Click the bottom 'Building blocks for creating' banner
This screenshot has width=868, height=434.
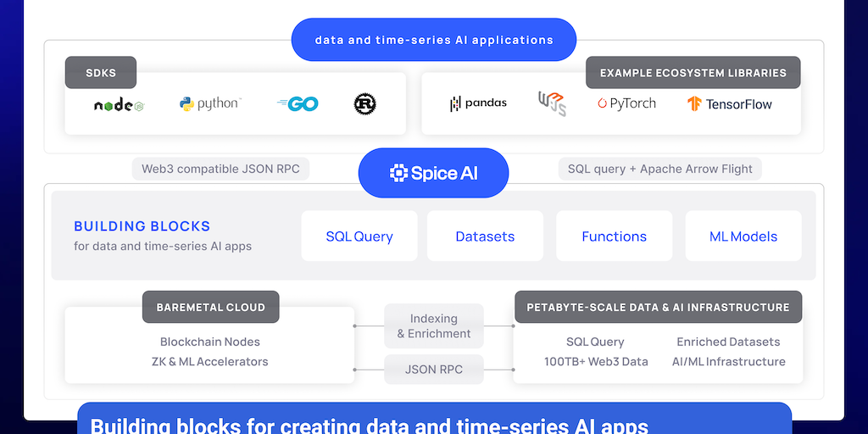pyautogui.click(x=435, y=419)
